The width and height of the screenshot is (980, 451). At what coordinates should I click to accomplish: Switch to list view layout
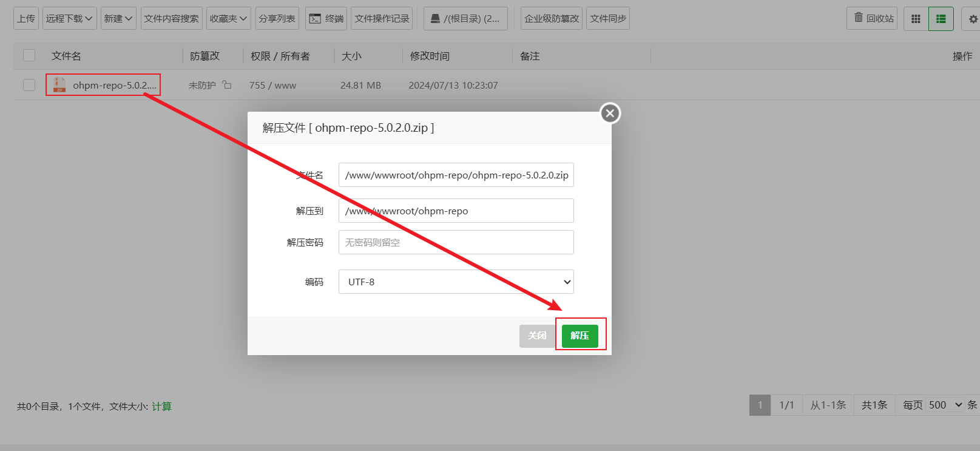941,19
